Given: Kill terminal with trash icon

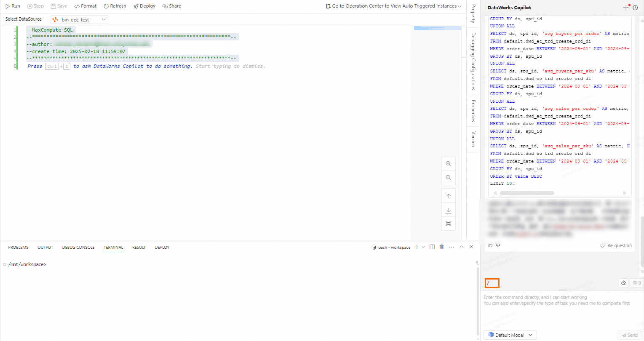Looking at the screenshot, I should click(x=441, y=247).
